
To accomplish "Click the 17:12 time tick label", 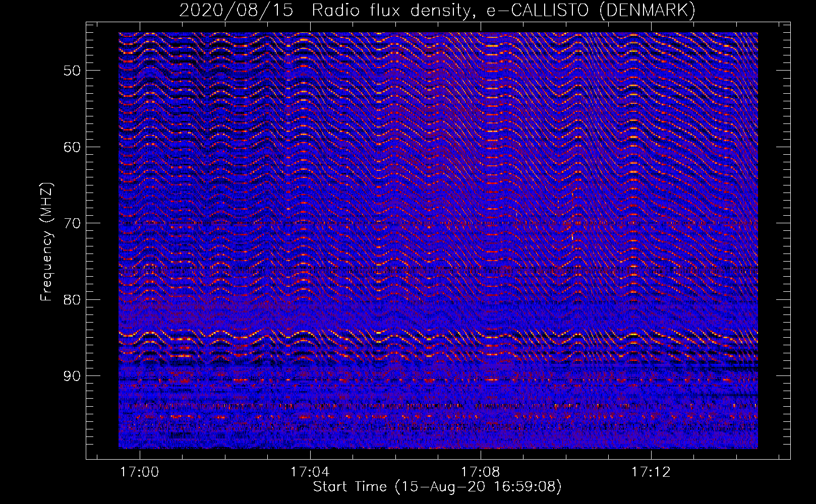I will click(651, 472).
